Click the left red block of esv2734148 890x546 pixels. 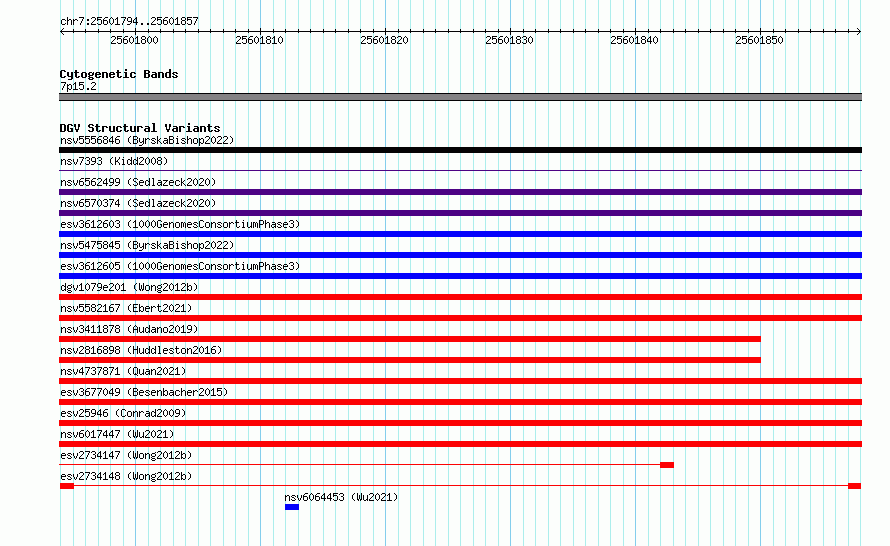[x=67, y=486]
